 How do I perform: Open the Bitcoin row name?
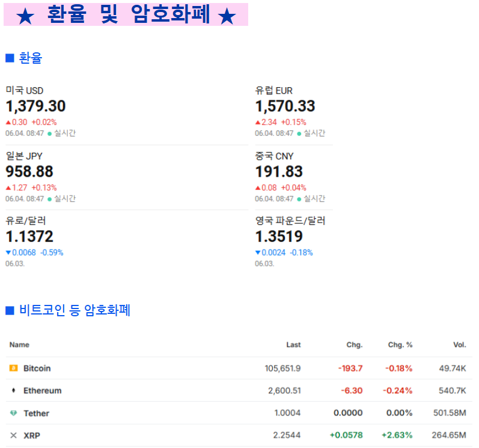(37, 368)
